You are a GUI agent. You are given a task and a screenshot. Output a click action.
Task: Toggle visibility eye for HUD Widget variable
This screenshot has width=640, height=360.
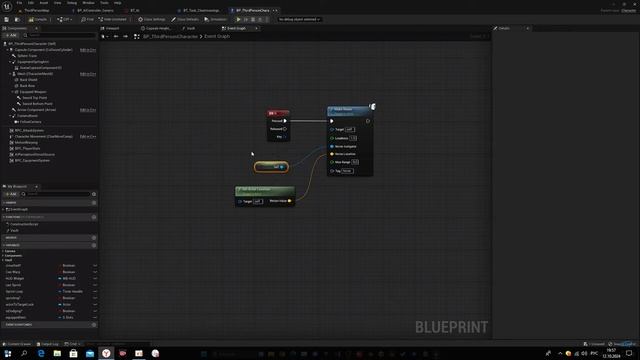[x=95, y=278]
